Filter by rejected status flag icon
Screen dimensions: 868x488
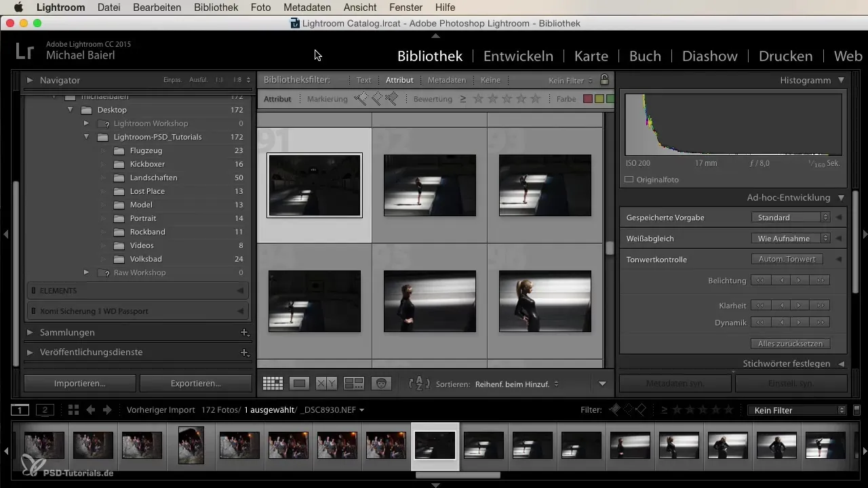pos(391,99)
